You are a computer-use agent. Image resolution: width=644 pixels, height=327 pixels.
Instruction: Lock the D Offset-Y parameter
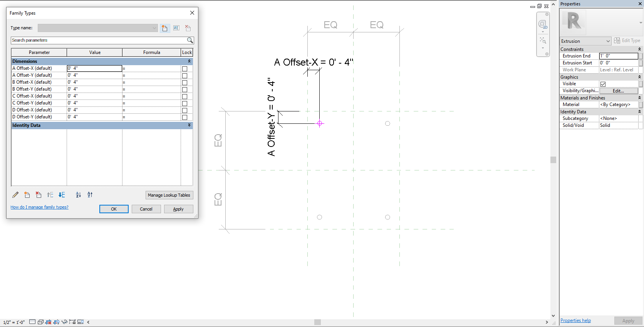click(x=184, y=117)
